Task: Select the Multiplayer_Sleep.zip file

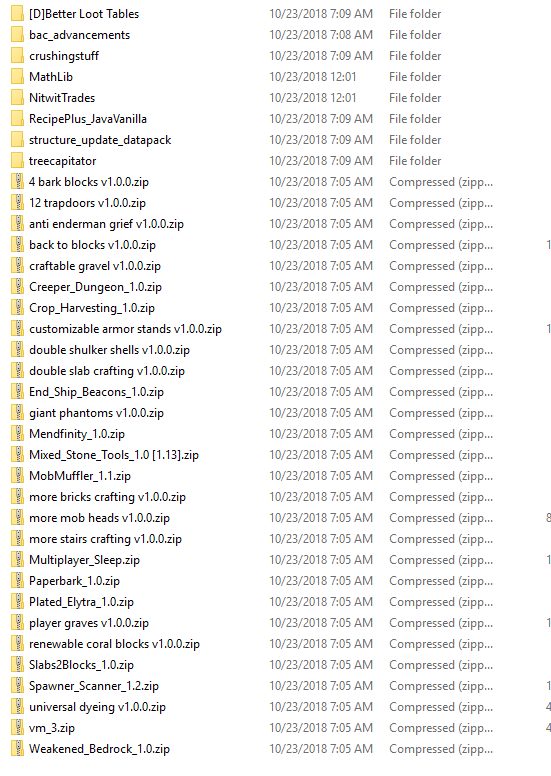Action: [x=84, y=560]
